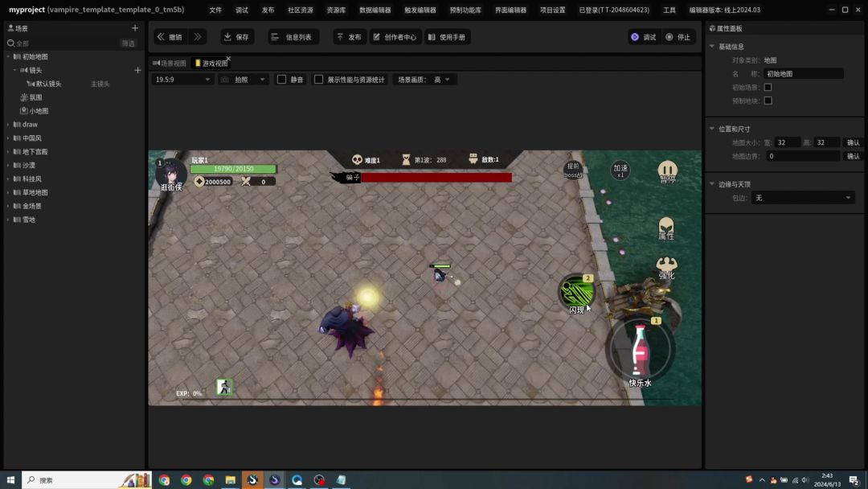Click the 名称 input field 初始地图
This screenshot has height=489, width=868.
pyautogui.click(x=803, y=74)
